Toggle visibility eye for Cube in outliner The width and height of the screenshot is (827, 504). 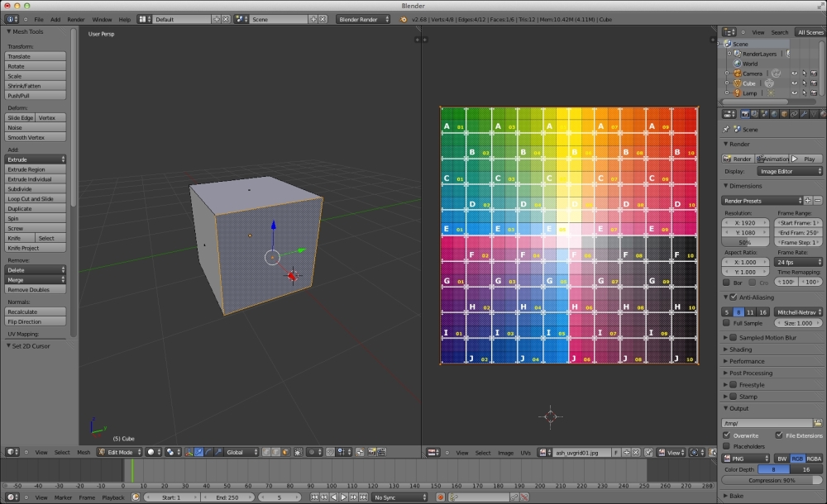(x=794, y=83)
